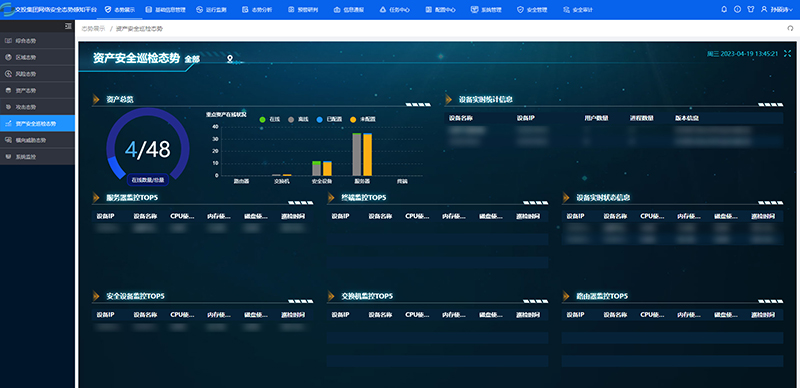Screen dimensions: 800x388
Task: Open the user account dropdown
Action: (777, 9)
